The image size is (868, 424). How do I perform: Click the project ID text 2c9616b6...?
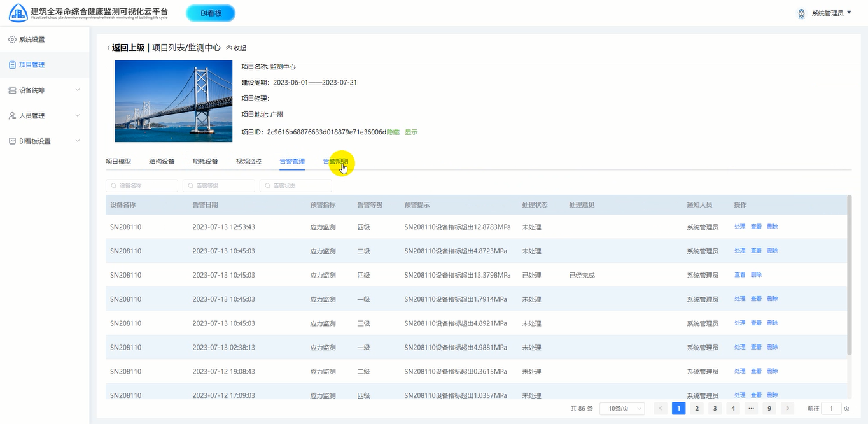pyautogui.click(x=326, y=132)
